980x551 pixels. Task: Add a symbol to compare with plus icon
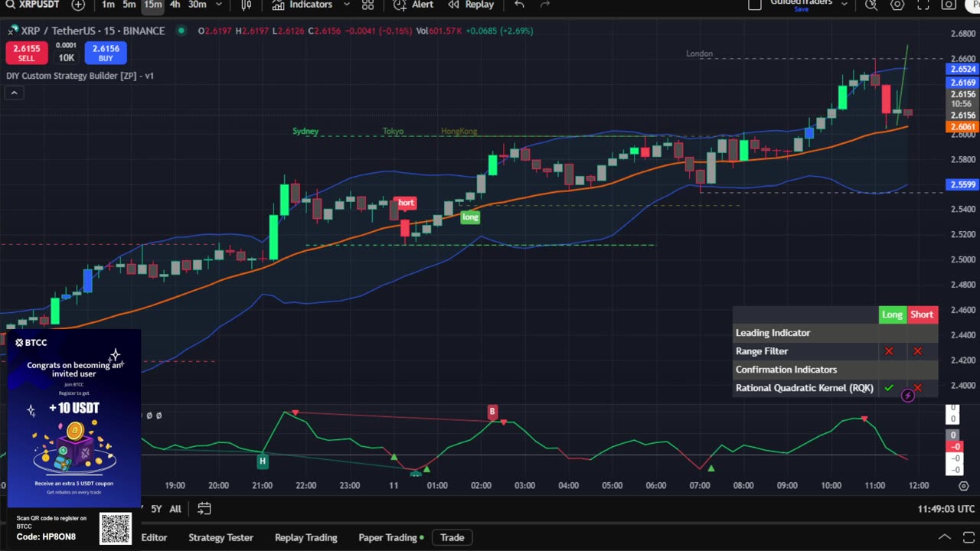point(78,5)
